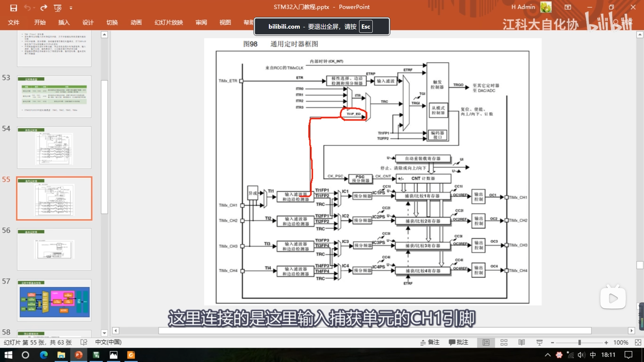The image size is (644, 362).
Task: Open the 插入 ribbon tab
Action: 64,22
